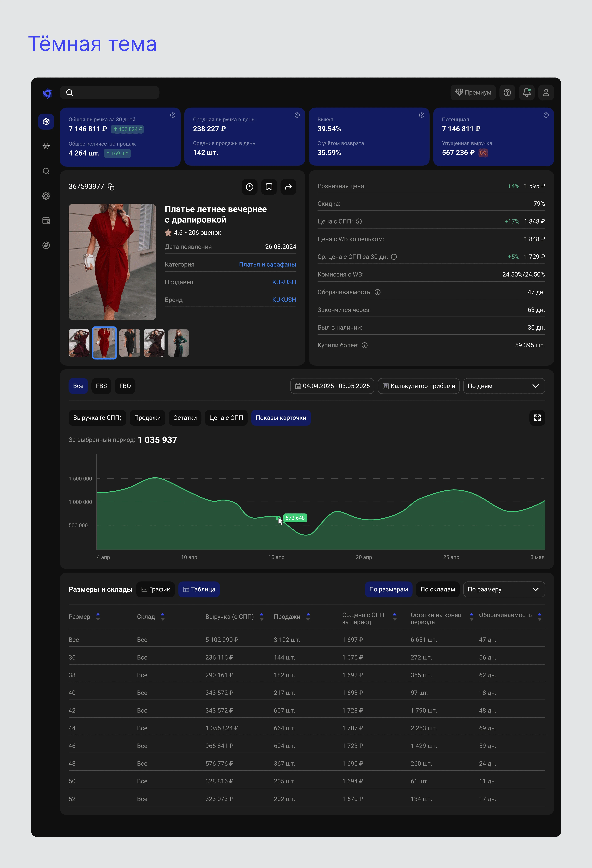
Task: Switch to the FBO tab
Action: coord(125,386)
